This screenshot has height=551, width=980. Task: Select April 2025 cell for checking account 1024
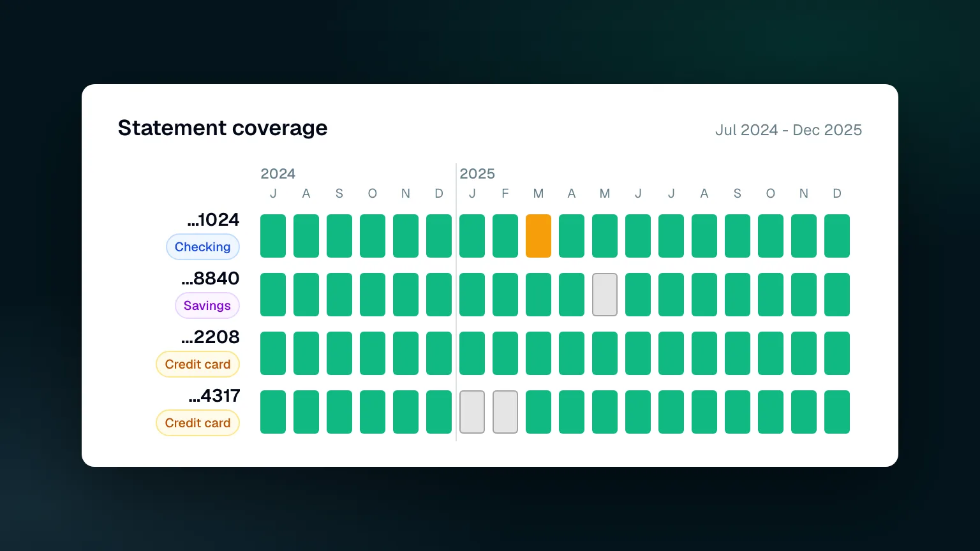pyautogui.click(x=572, y=236)
